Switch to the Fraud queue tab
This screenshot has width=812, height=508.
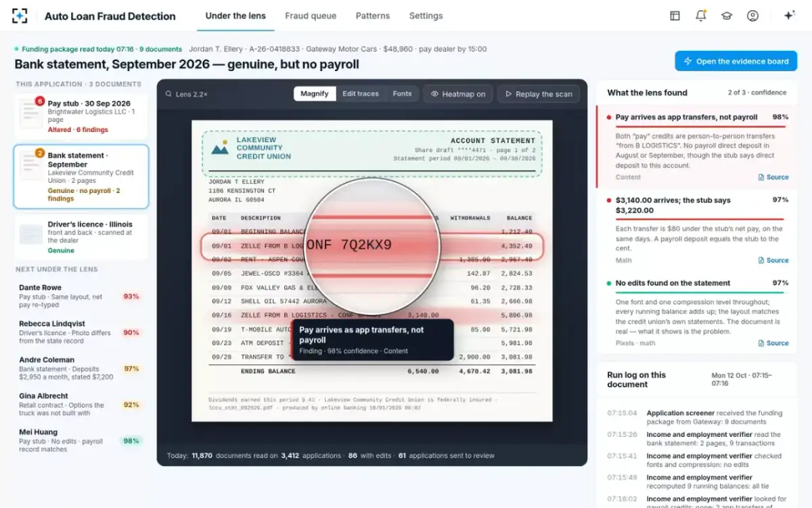click(x=311, y=16)
